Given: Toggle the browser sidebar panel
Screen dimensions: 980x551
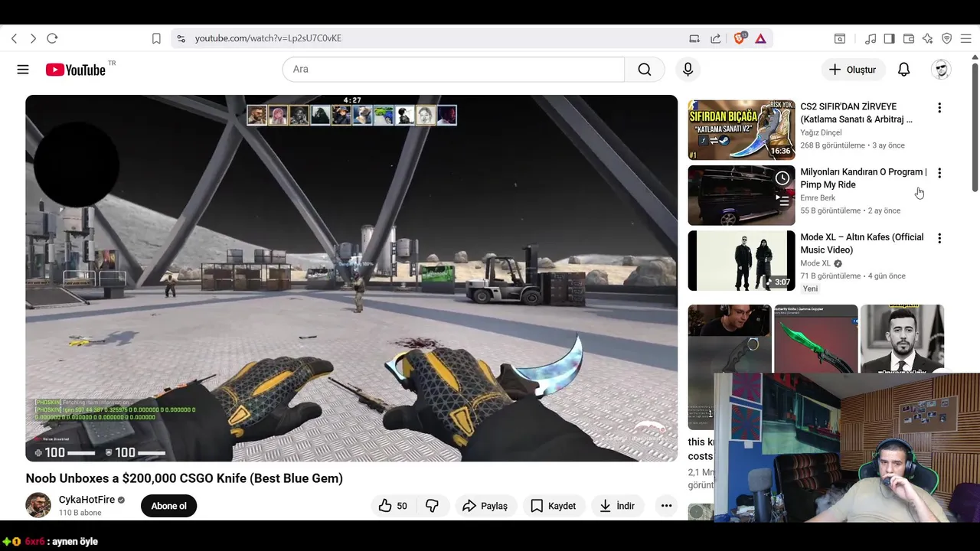Looking at the screenshot, I should tap(889, 38).
